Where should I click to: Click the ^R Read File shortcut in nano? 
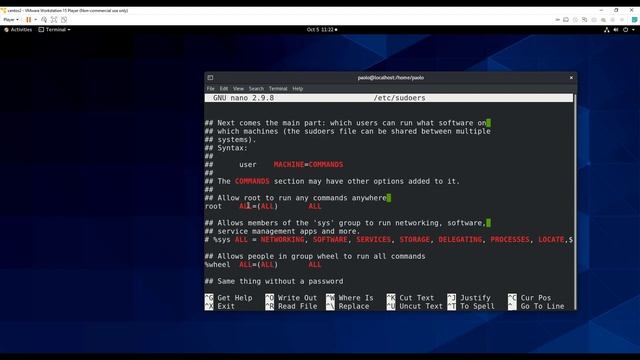[291, 307]
